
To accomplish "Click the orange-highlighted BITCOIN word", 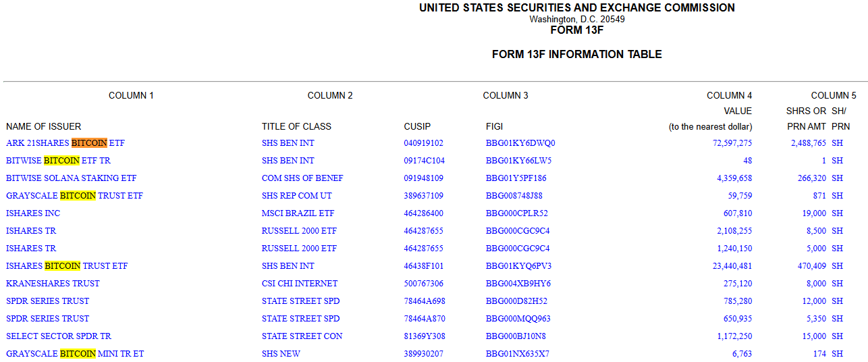I will (89, 143).
